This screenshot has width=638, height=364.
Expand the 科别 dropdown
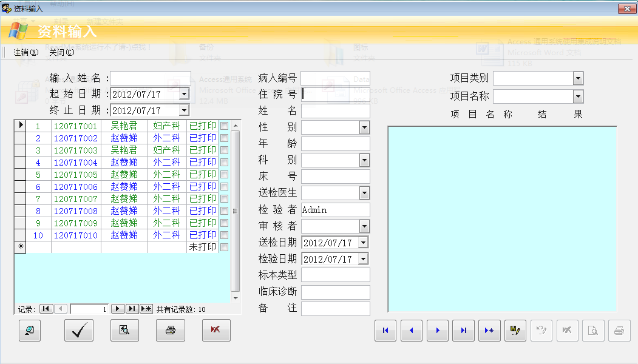[x=364, y=160]
